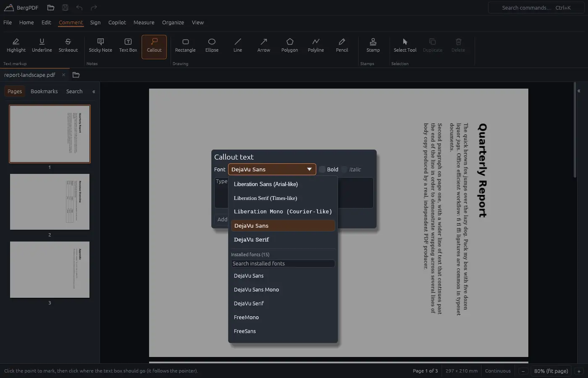
Task: Select the Pencil tool
Action: pos(342,46)
